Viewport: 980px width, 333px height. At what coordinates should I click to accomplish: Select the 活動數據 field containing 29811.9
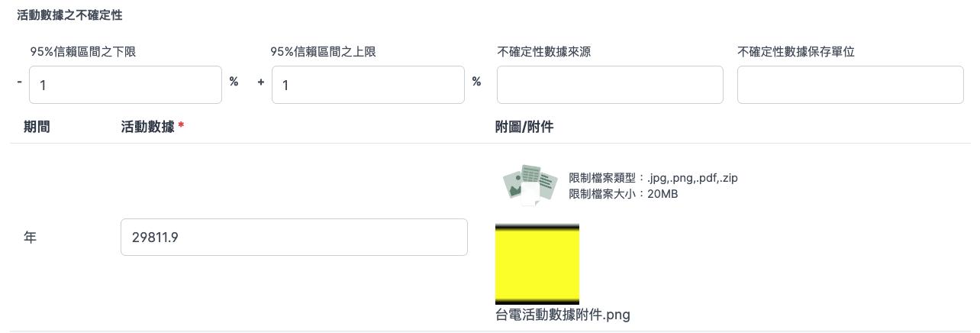point(294,238)
